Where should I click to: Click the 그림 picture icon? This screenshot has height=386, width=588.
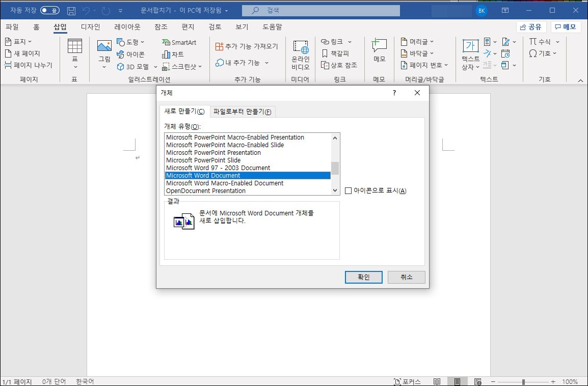(104, 46)
